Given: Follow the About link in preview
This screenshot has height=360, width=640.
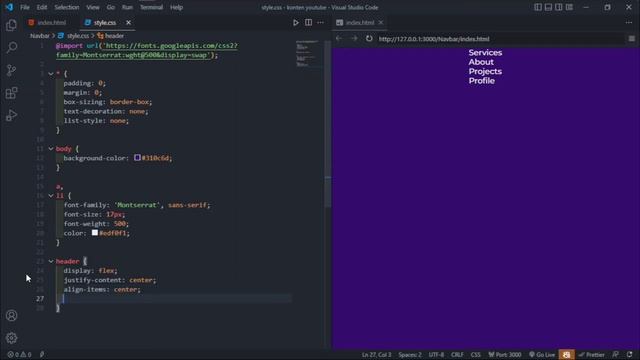Looking at the screenshot, I should [x=481, y=62].
